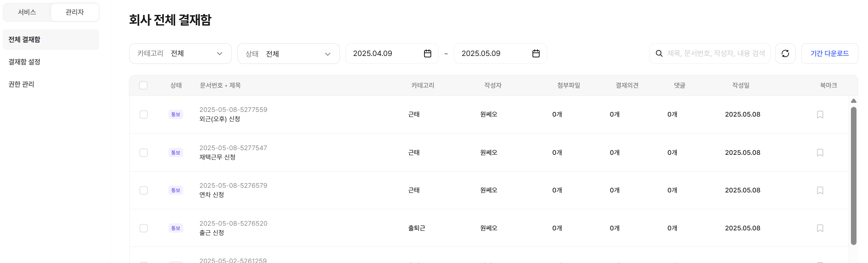This screenshot has height=263, width=868.
Task: Click the 결재의견 column header
Action: click(x=627, y=85)
